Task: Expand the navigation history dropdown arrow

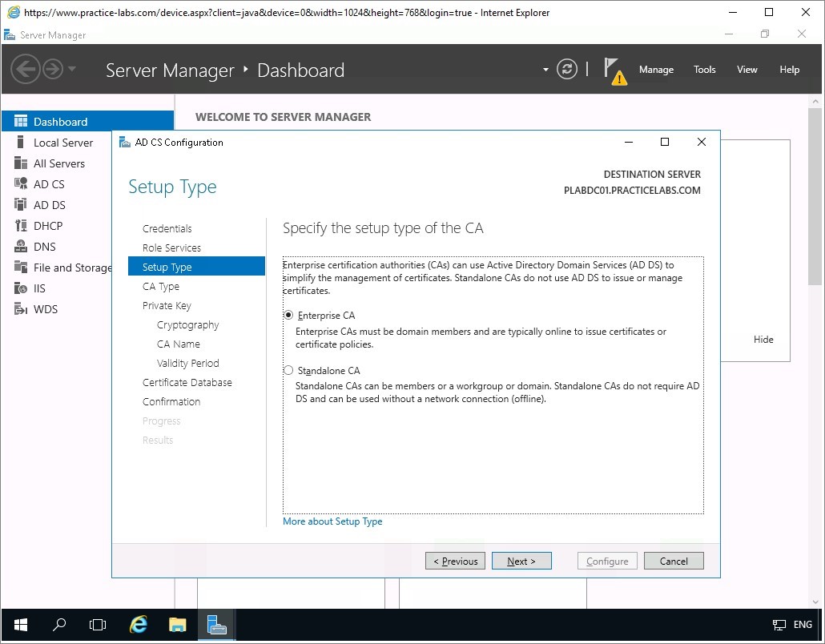Action: 72,69
